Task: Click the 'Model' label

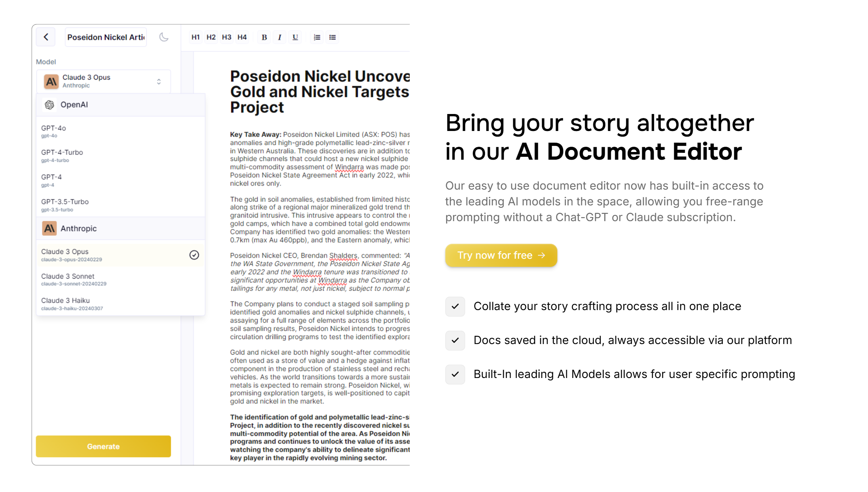Action: pos(46,62)
